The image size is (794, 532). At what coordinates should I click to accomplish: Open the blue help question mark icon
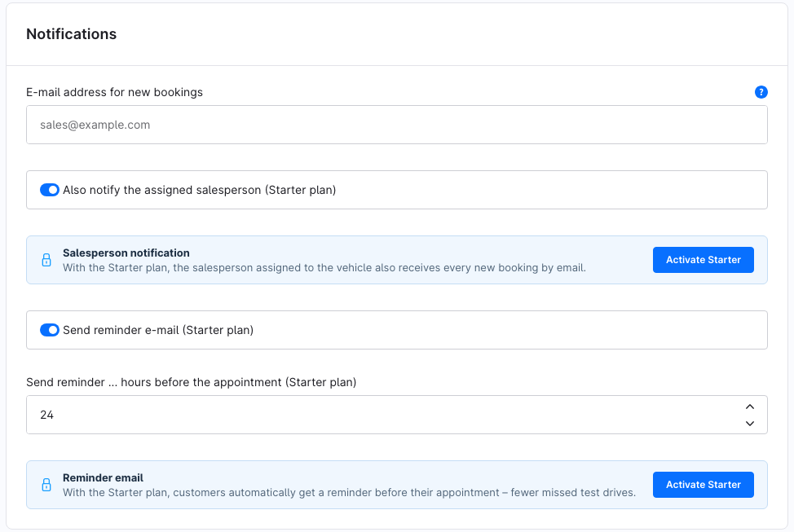click(761, 92)
